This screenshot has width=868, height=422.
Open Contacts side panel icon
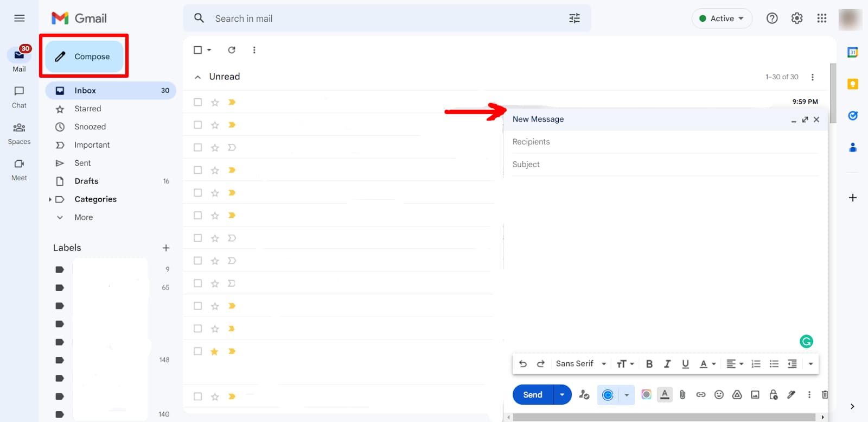(853, 147)
